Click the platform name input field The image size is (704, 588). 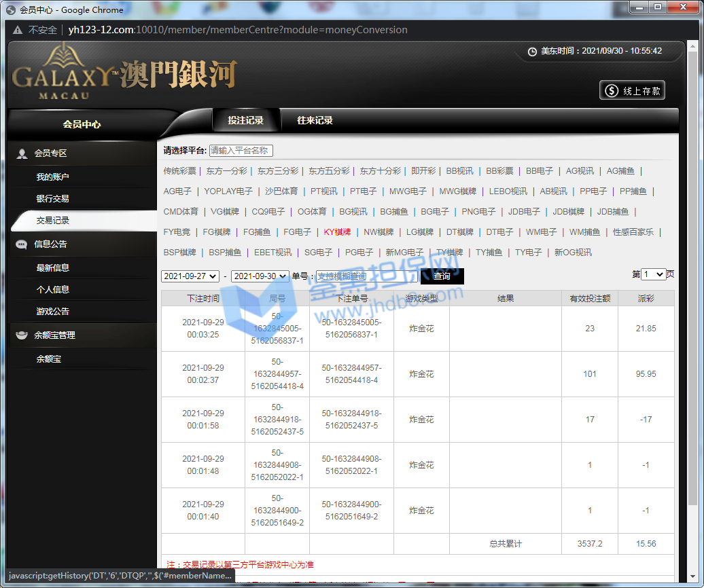[241, 151]
